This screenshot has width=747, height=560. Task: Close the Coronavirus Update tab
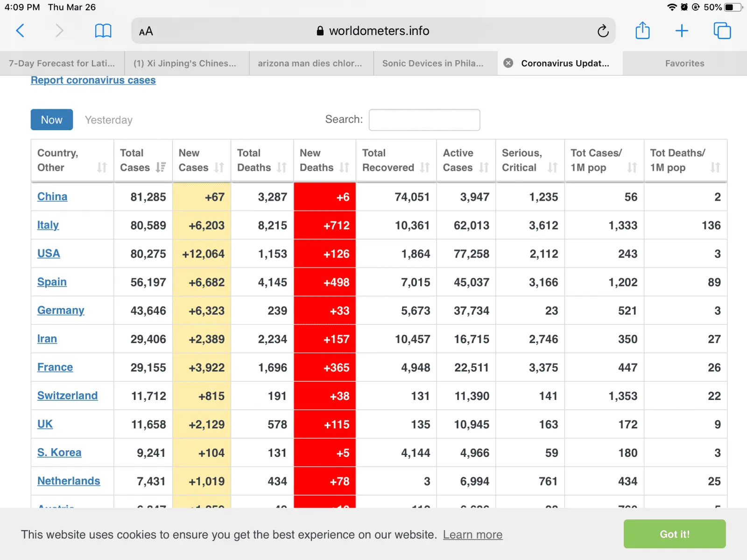pos(508,63)
